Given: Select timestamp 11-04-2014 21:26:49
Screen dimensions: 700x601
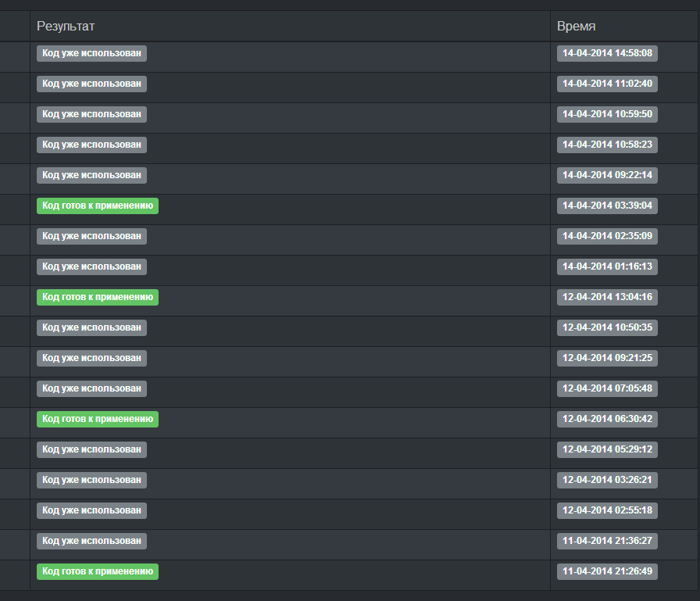Looking at the screenshot, I should click(x=607, y=571).
